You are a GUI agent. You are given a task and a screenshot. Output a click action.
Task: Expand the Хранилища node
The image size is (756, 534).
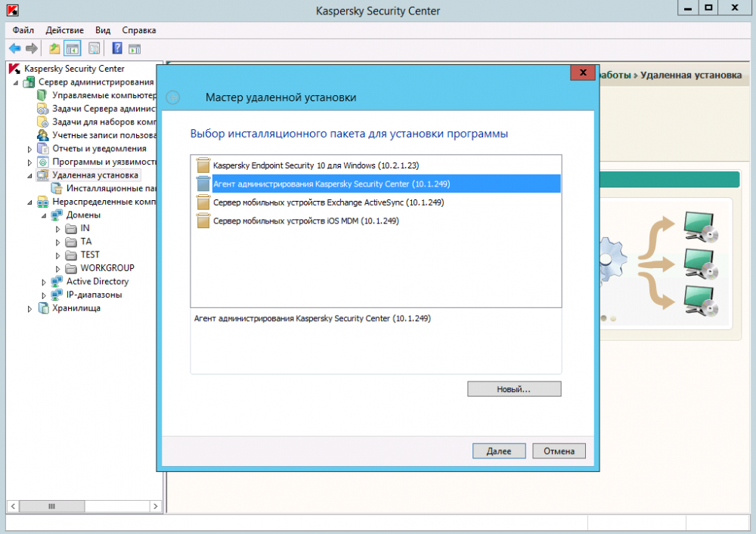click(x=29, y=309)
